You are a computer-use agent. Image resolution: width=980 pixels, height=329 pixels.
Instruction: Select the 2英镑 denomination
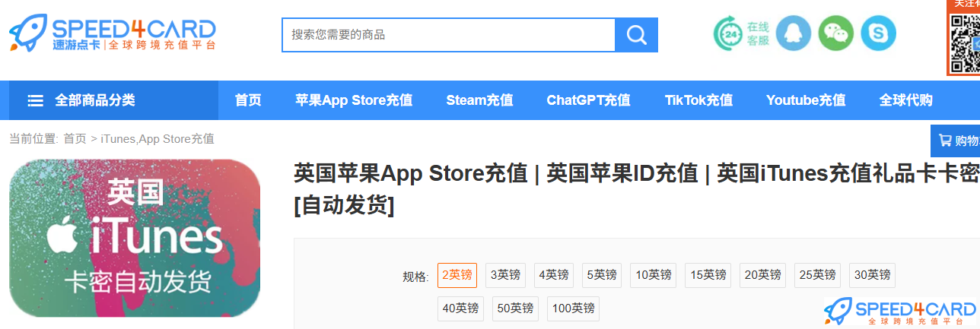click(x=457, y=275)
